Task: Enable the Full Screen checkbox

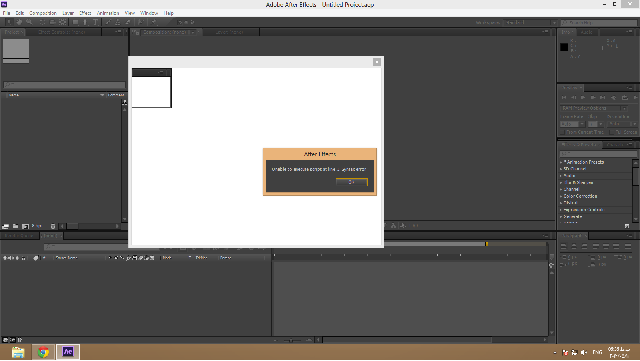Action: pos(612,132)
